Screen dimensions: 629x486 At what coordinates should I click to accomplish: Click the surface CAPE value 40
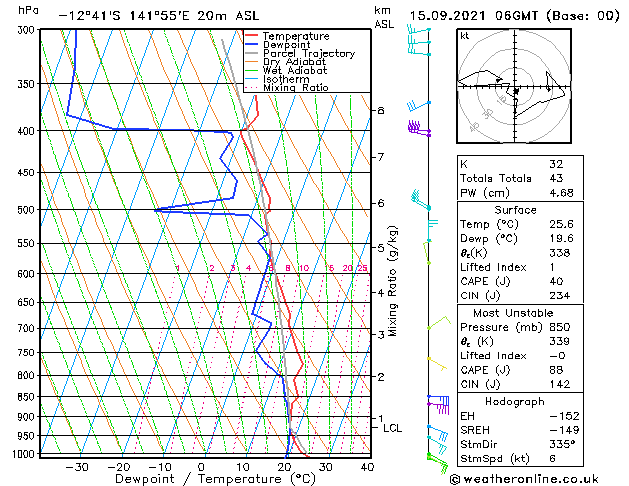tap(556, 281)
